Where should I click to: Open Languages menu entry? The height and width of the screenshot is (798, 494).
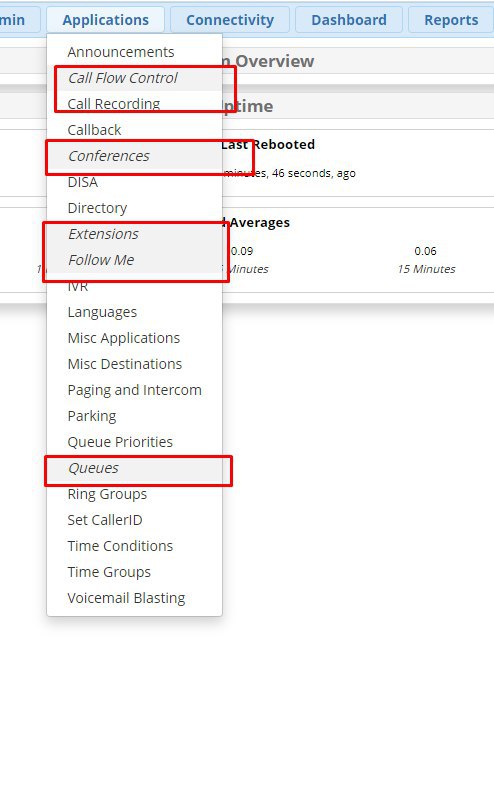tap(134, 312)
